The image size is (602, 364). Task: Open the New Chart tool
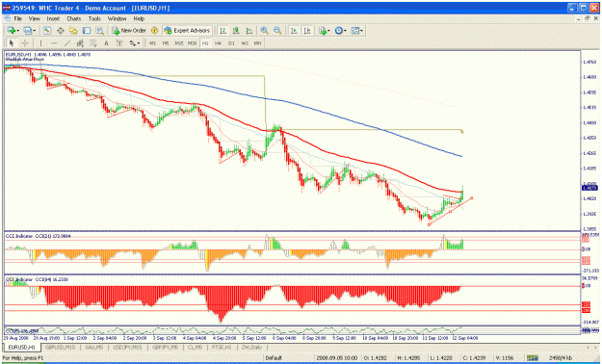tap(12, 31)
